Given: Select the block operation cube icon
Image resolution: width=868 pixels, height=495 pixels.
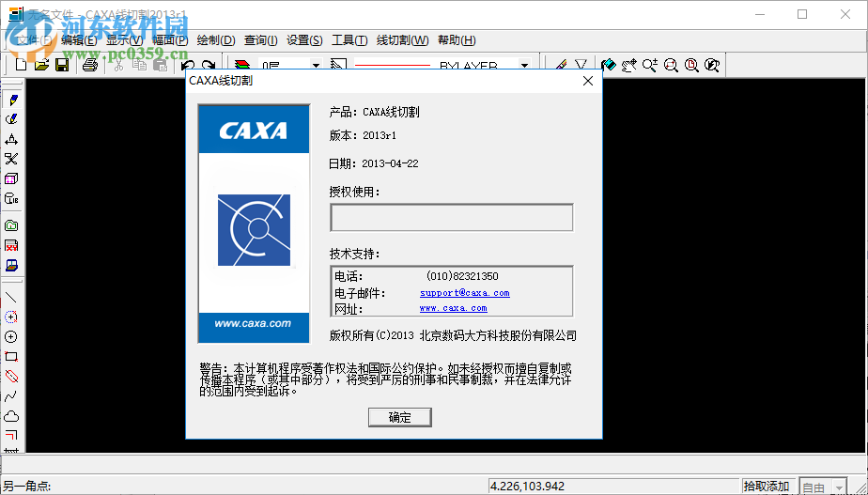Looking at the screenshot, I should (11, 178).
